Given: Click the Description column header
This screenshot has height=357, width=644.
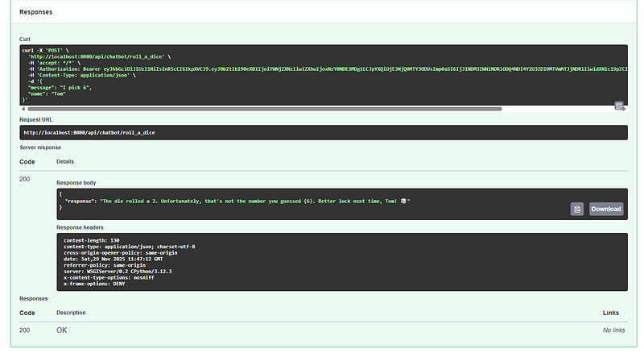Looking at the screenshot, I should [x=71, y=313].
